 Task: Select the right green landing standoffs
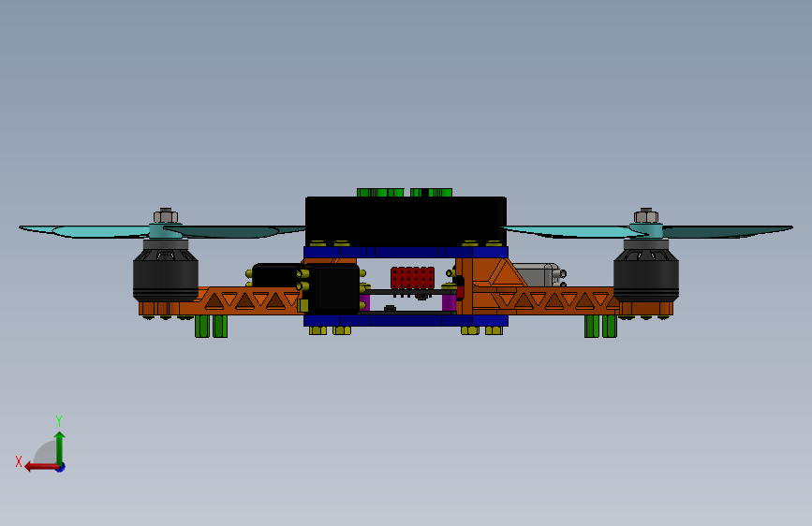600,326
